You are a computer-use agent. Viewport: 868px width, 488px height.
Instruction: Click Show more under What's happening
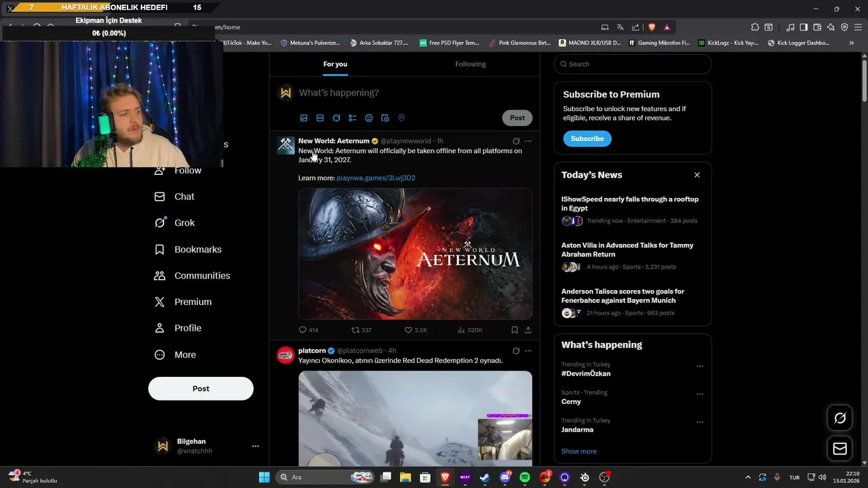(579, 451)
